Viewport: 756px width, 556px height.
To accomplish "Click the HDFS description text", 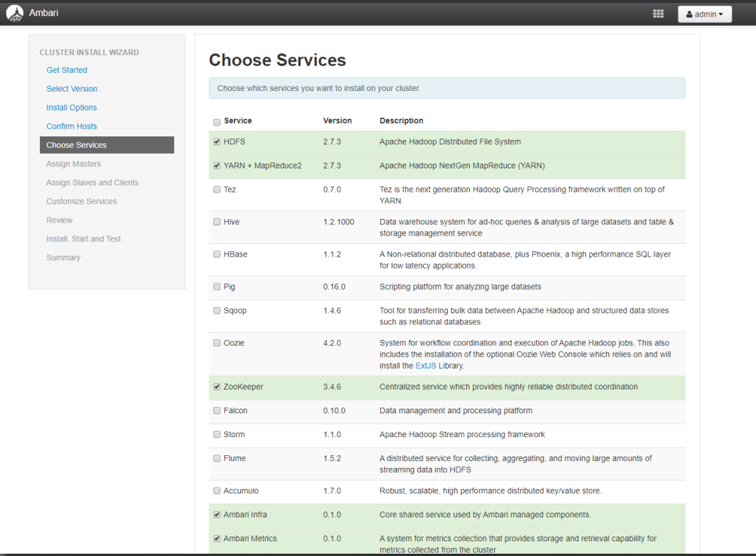I will pyautogui.click(x=450, y=142).
